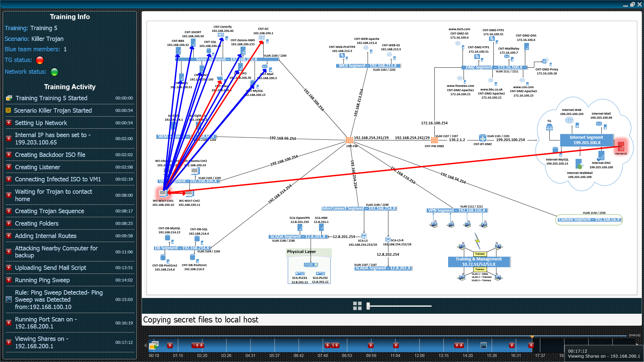Toggle the red TG status indicator
The image size is (644, 362).
40,60
